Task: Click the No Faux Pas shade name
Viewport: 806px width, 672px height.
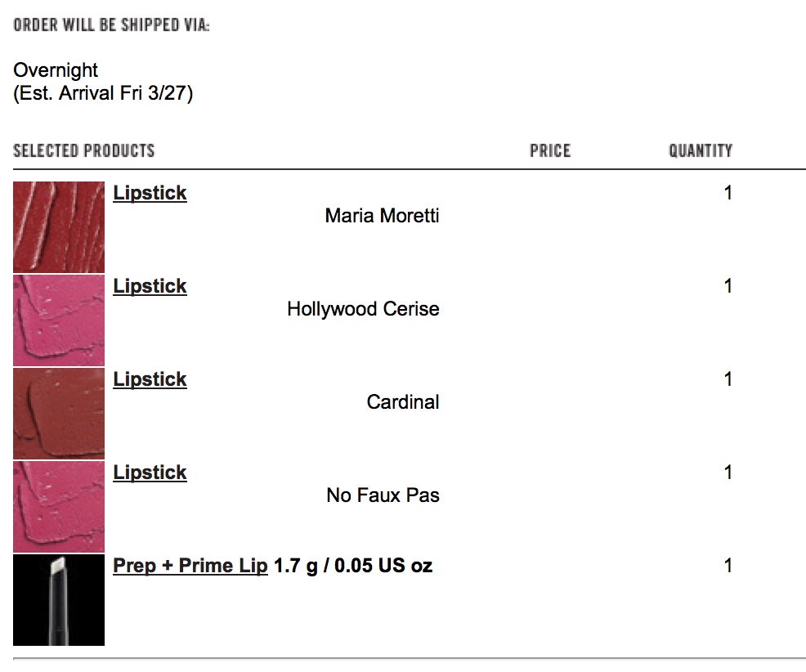Action: click(x=383, y=495)
